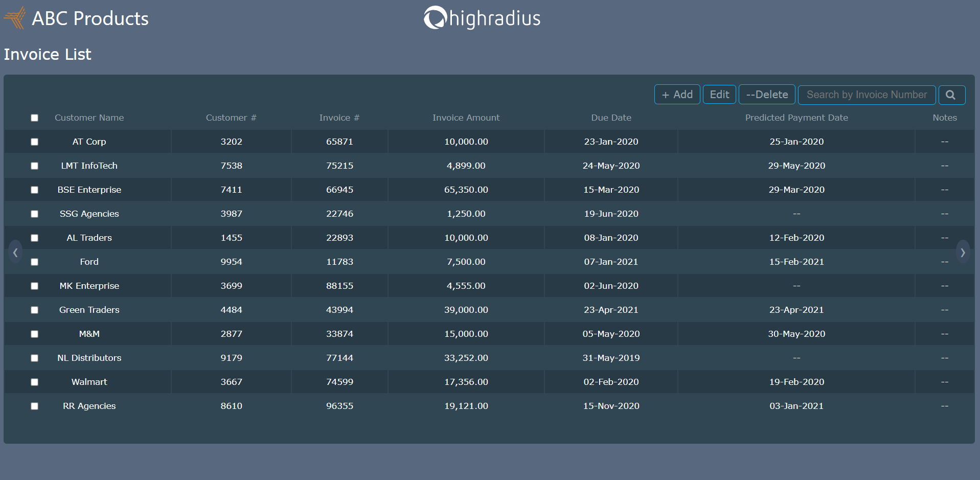980x480 pixels.
Task: Click invoice amount 39,000.00
Action: 466,310
